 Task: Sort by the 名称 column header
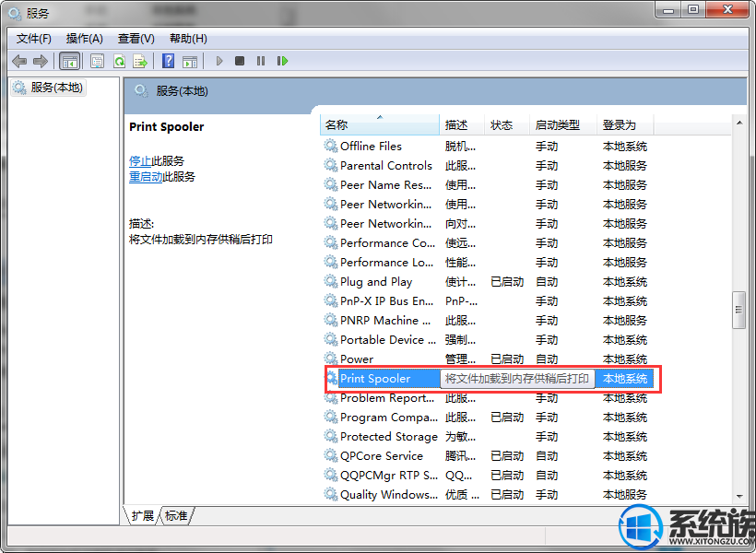pyautogui.click(x=380, y=124)
